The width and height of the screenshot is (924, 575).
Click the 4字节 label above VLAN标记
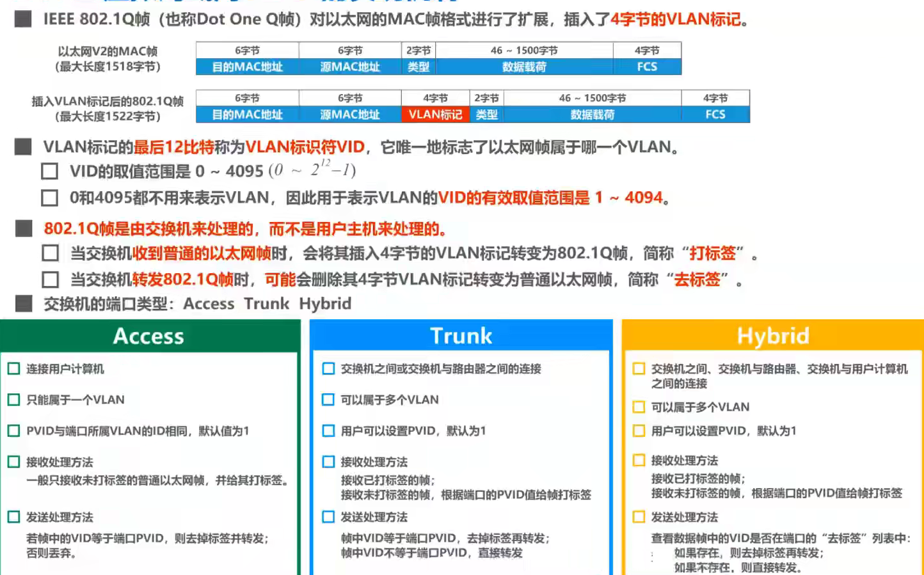pyautogui.click(x=435, y=98)
